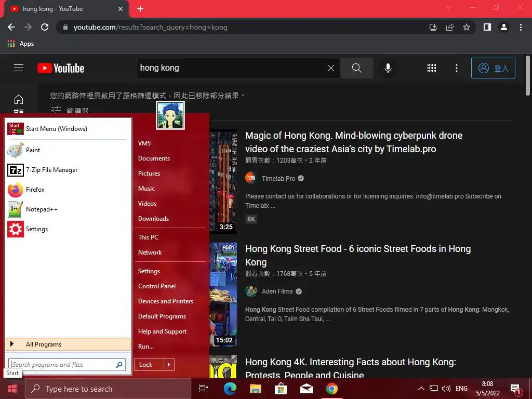Click the Windows Start button
This screenshot has width=532, height=399.
click(x=12, y=389)
